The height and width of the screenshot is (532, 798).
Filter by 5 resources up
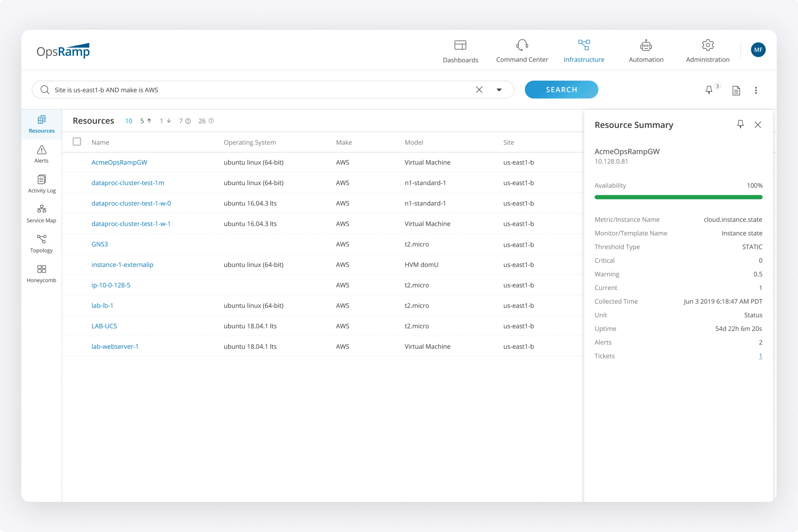click(x=146, y=121)
